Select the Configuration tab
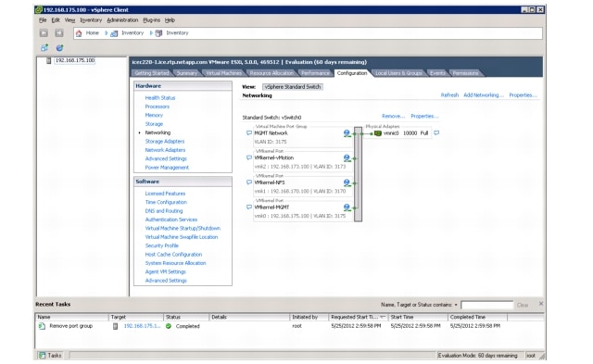The height and width of the screenshot is (364, 593). point(352,73)
